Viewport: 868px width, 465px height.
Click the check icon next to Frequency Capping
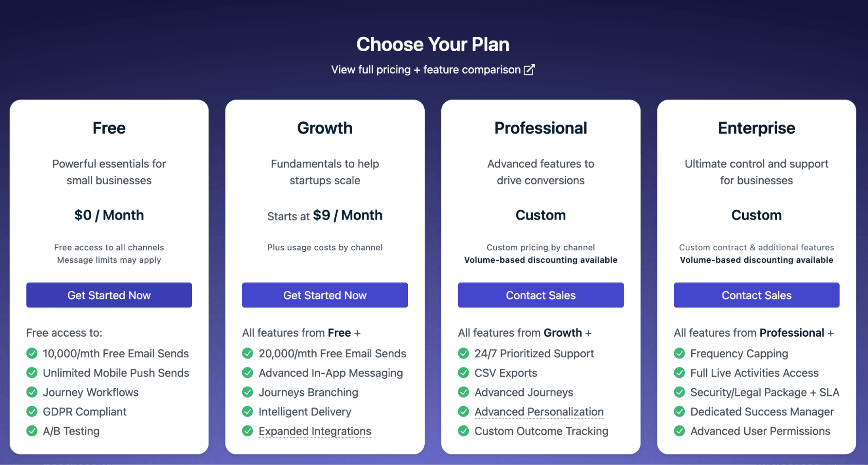679,353
